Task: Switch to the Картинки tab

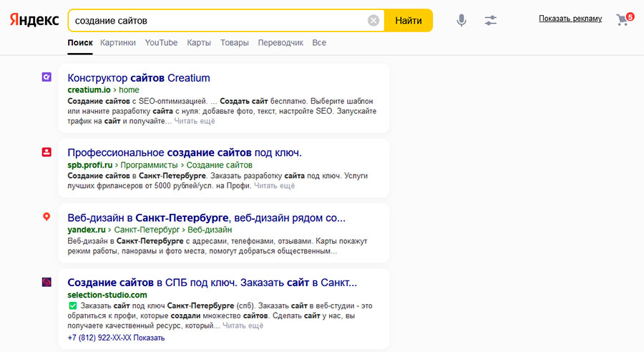Action: pyautogui.click(x=118, y=43)
